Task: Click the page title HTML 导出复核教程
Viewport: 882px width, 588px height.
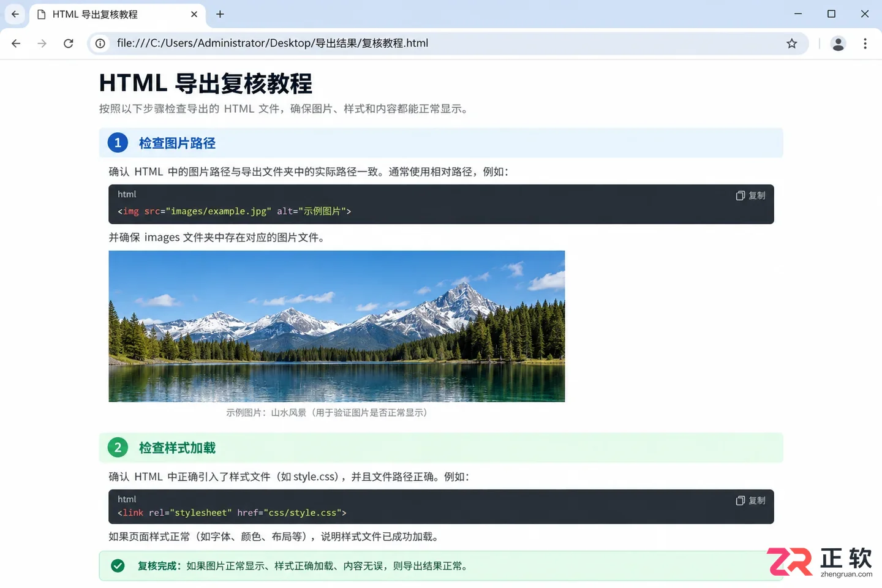Action: tap(206, 83)
